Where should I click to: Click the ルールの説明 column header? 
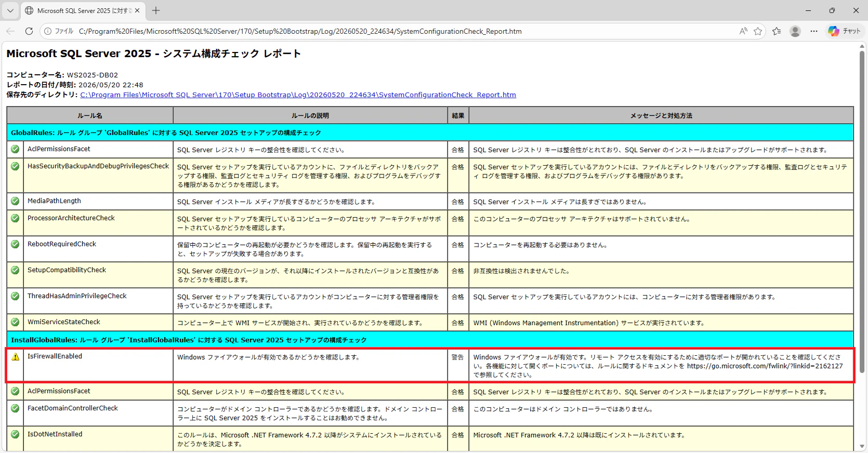pyautogui.click(x=310, y=115)
